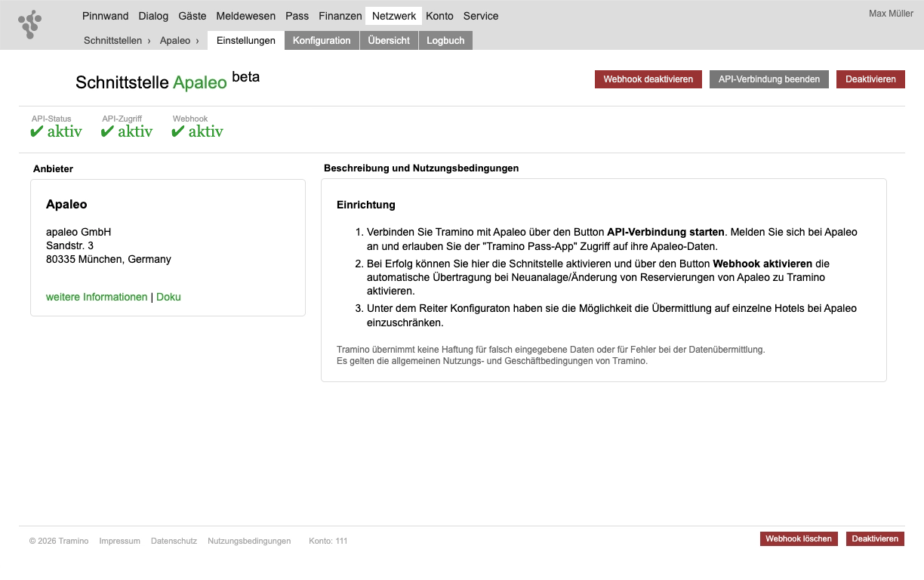Click the Apaleo provider name heading

[66, 205]
